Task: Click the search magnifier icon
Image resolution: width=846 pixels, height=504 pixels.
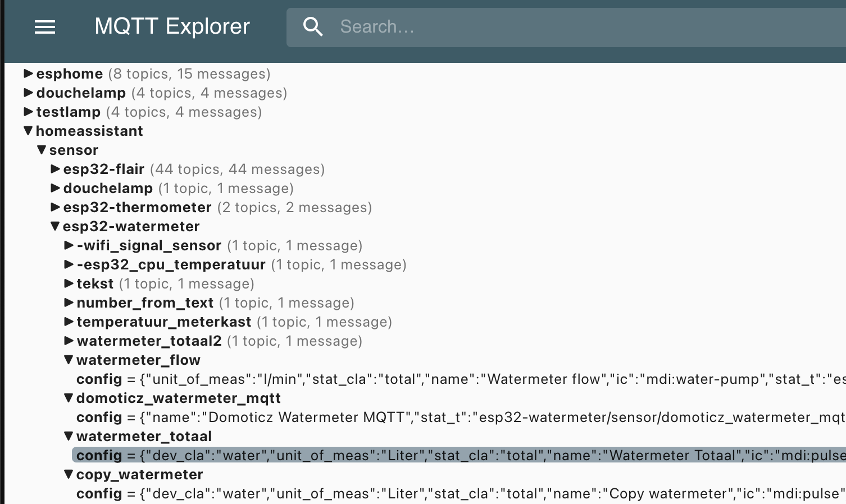Action: [313, 27]
